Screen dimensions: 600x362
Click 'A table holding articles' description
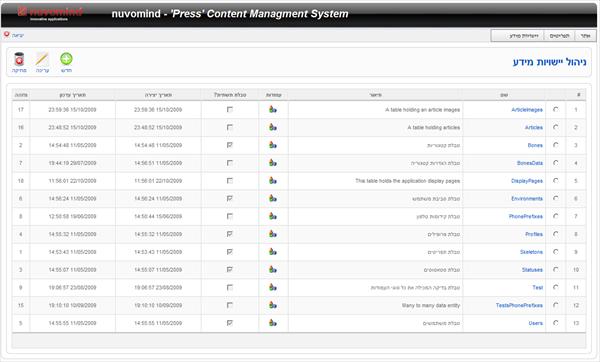pos(434,127)
